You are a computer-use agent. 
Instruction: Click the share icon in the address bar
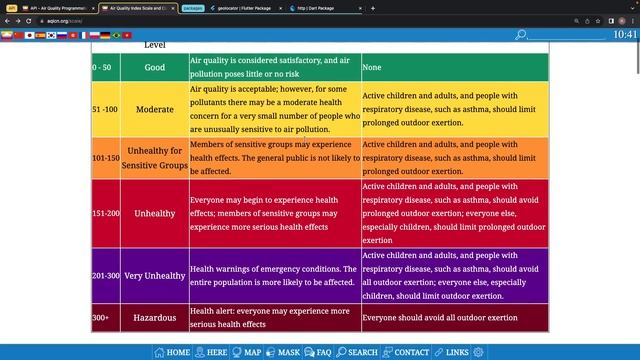pyautogui.click(x=587, y=21)
